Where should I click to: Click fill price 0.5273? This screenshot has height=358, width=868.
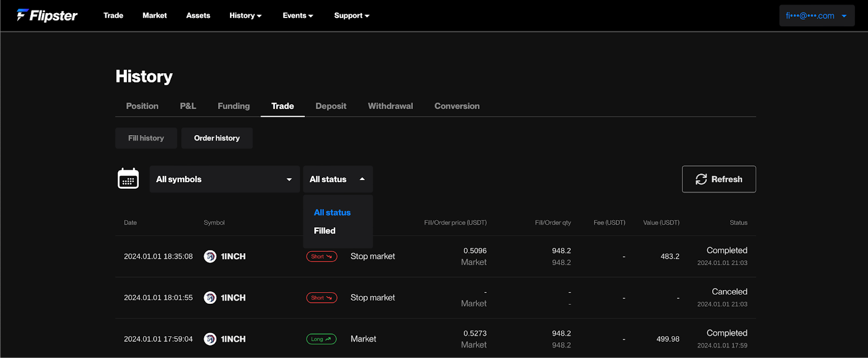click(475, 333)
